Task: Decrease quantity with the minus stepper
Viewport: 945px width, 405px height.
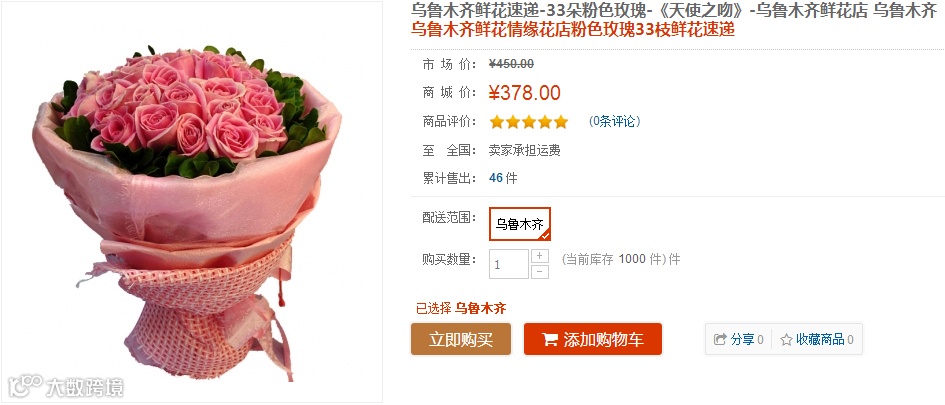Action: pyautogui.click(x=539, y=272)
